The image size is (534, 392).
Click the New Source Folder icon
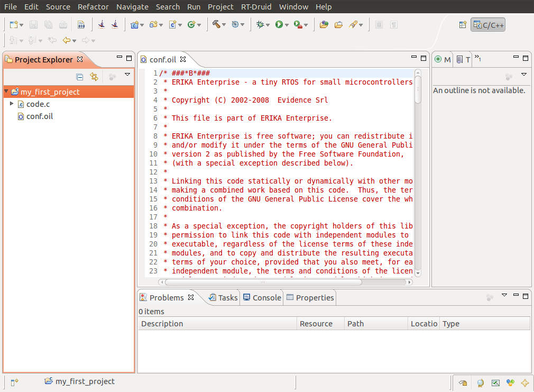tap(154, 24)
